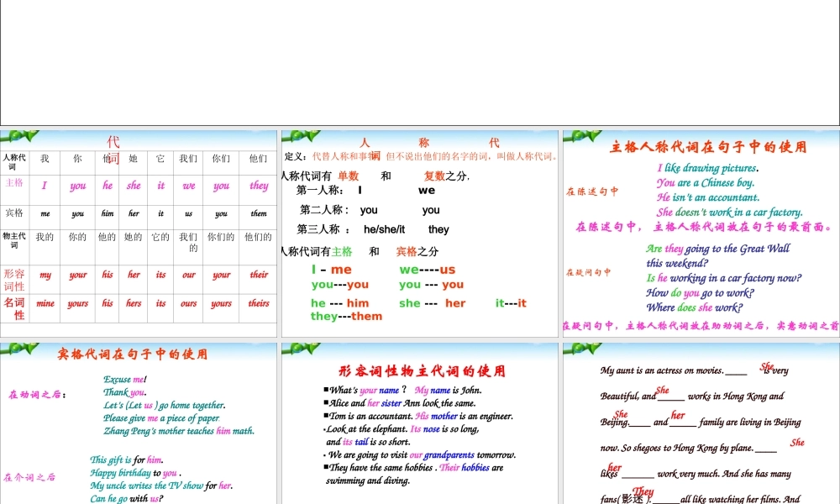The image size is (840, 504).
Task: Click the question 'How do you go to work?'
Action: pos(700,293)
